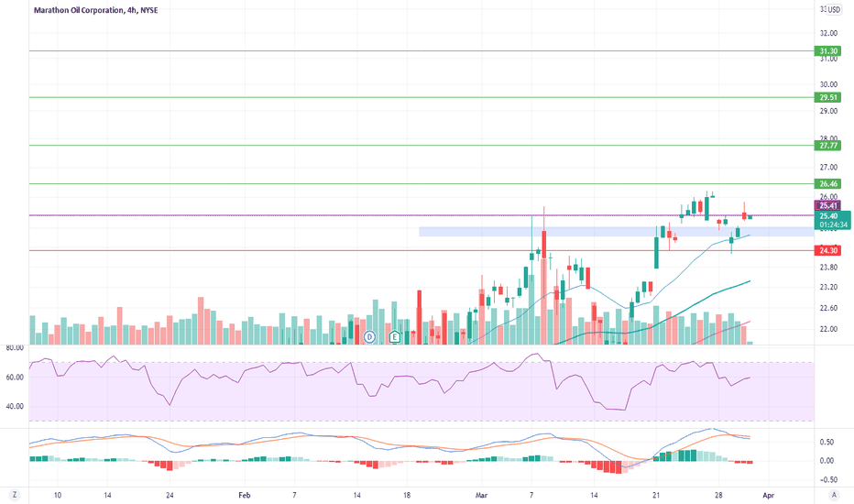
Task: Select the purple 25.41 price label
Action: click(x=827, y=205)
